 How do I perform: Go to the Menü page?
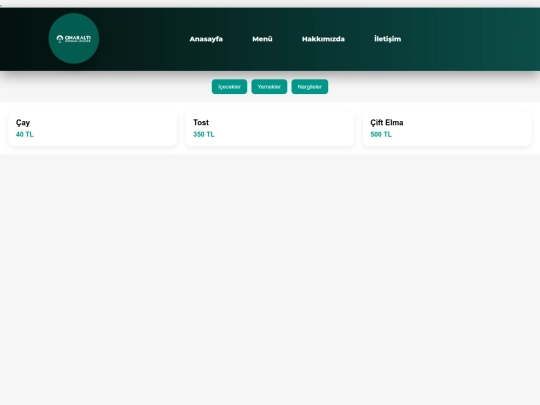[262, 39]
